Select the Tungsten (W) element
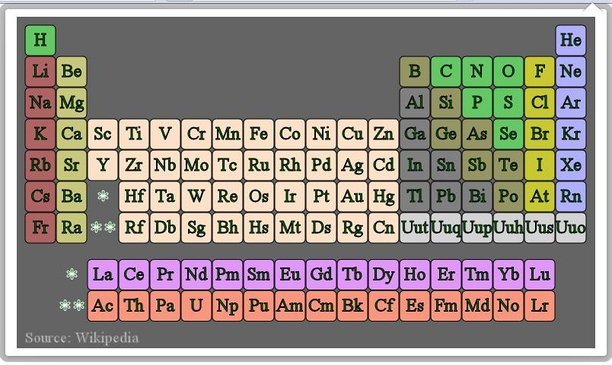 tap(196, 196)
